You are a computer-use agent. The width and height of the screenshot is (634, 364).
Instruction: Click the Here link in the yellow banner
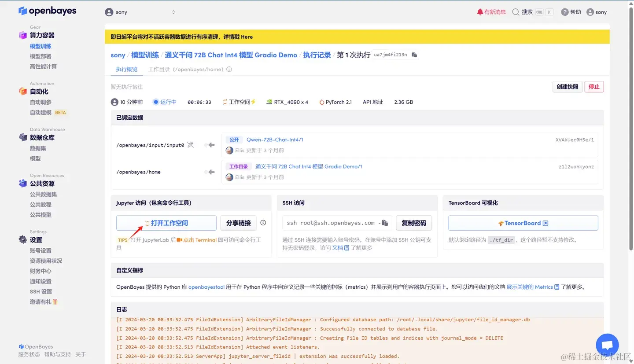[x=247, y=37]
